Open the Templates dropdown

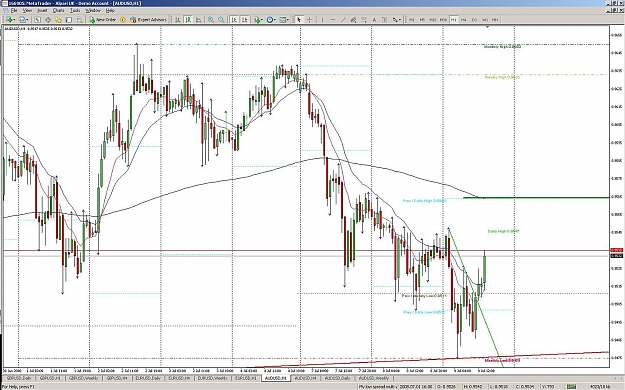coord(283,19)
